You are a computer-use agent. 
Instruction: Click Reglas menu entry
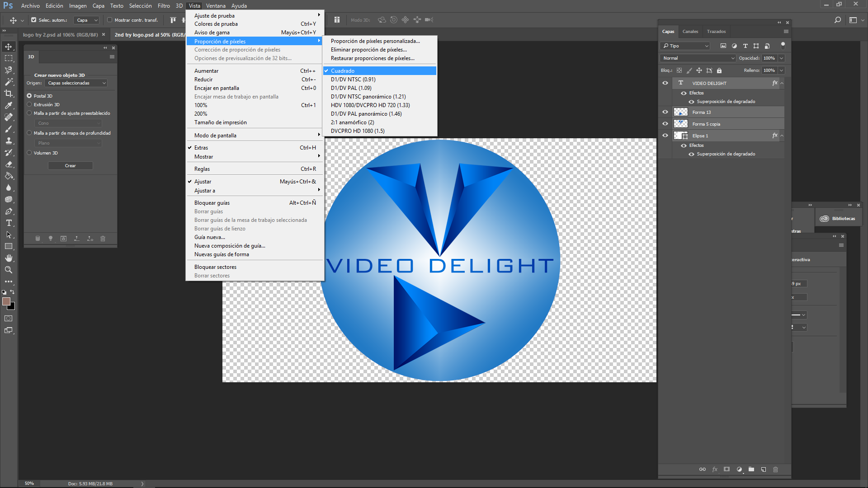point(255,169)
